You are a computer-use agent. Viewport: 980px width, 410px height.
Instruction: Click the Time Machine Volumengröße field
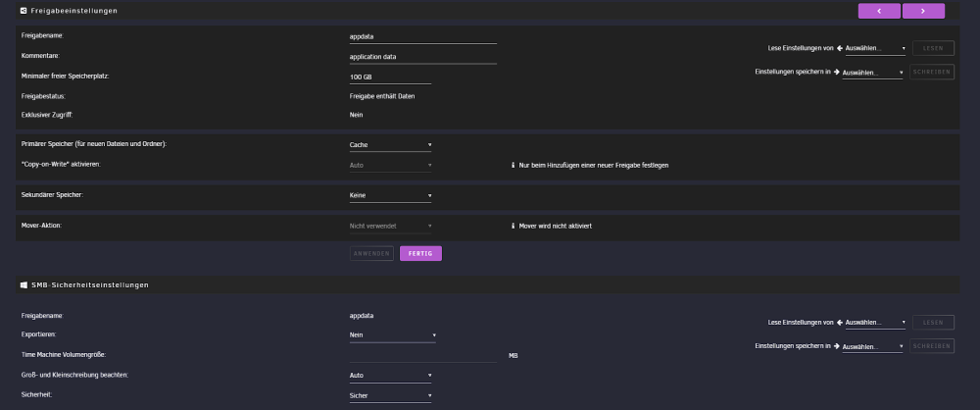point(423,355)
